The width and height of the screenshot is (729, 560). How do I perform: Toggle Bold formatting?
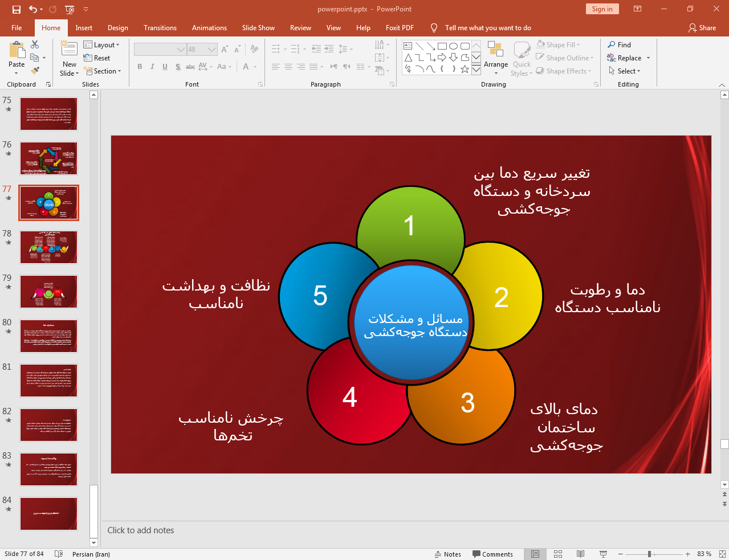(x=140, y=67)
